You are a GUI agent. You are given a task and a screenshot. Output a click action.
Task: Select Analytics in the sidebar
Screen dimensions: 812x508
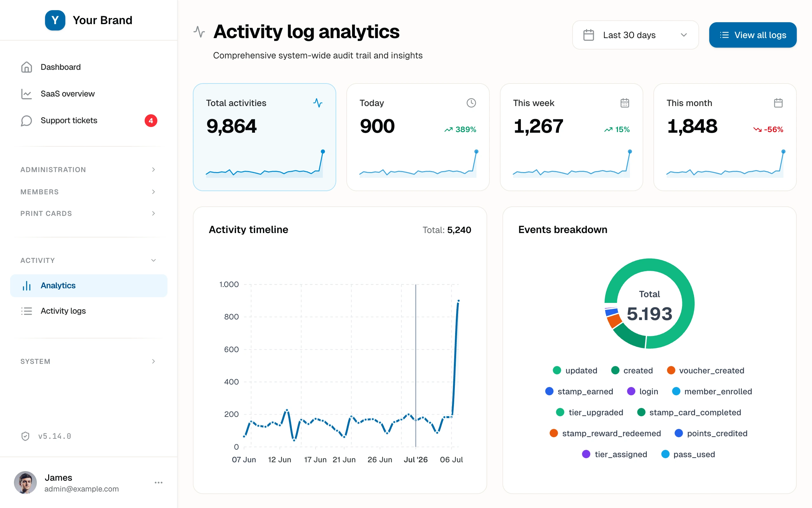tap(88, 285)
